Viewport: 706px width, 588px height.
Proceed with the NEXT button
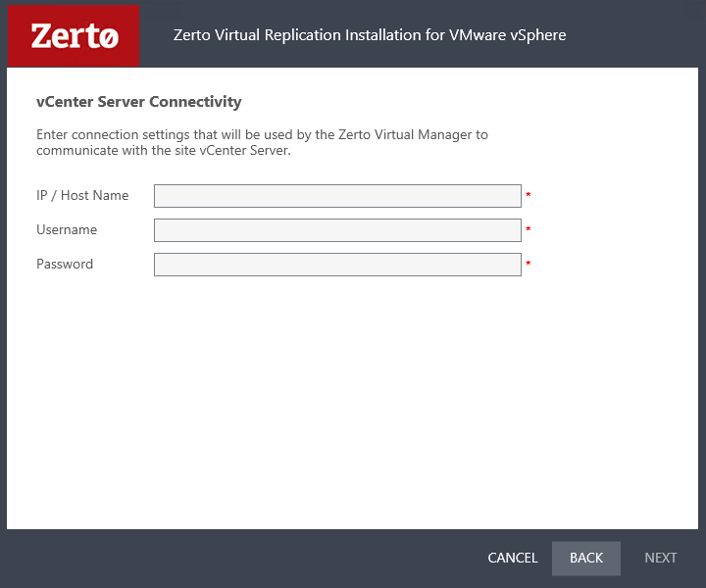(x=661, y=558)
